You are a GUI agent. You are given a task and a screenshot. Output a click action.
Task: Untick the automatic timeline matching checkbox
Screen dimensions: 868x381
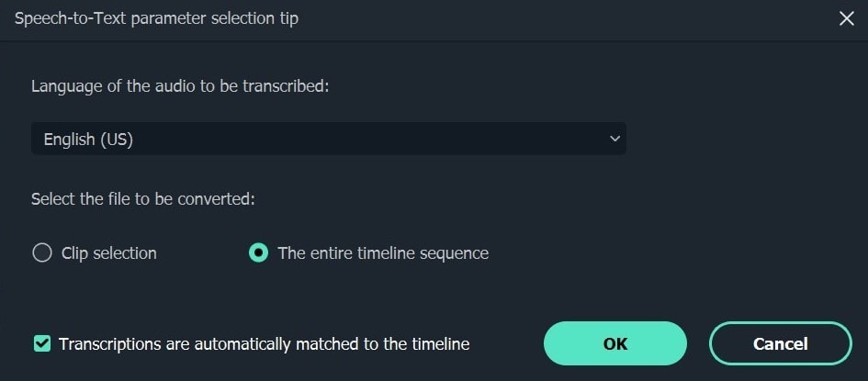coord(42,344)
